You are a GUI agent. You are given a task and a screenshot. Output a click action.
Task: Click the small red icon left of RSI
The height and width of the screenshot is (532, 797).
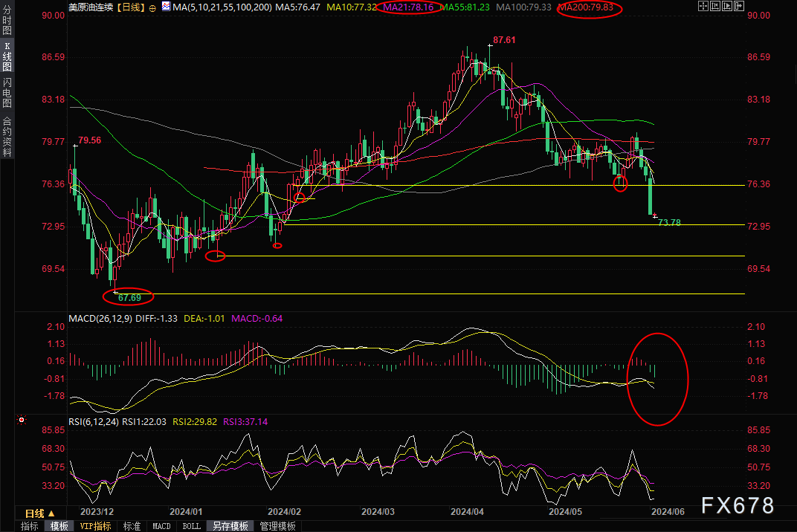pyautogui.click(x=22, y=421)
